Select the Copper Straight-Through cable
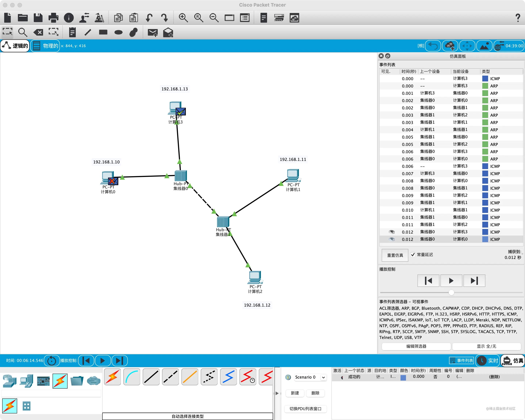This screenshot has height=420, width=525. 151,377
